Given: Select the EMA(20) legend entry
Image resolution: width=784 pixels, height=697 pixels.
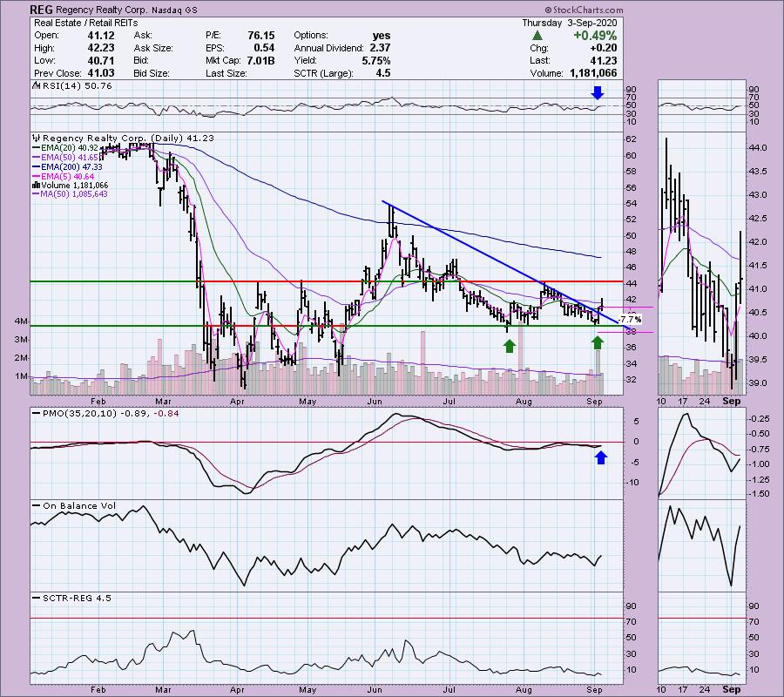Looking at the screenshot, I should tap(71, 150).
